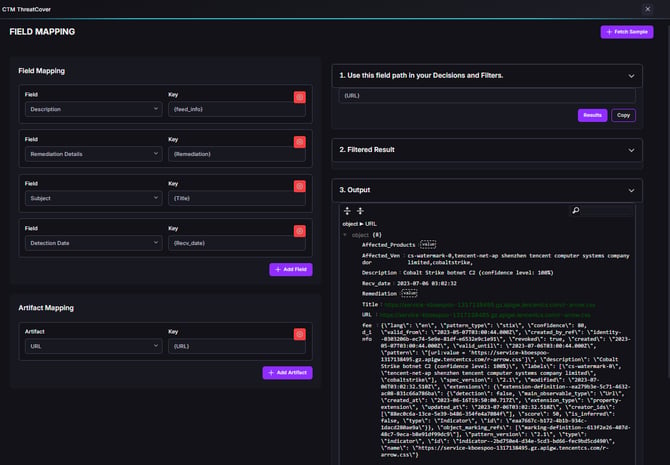Delete the Remediation Details mapping row

(300, 142)
